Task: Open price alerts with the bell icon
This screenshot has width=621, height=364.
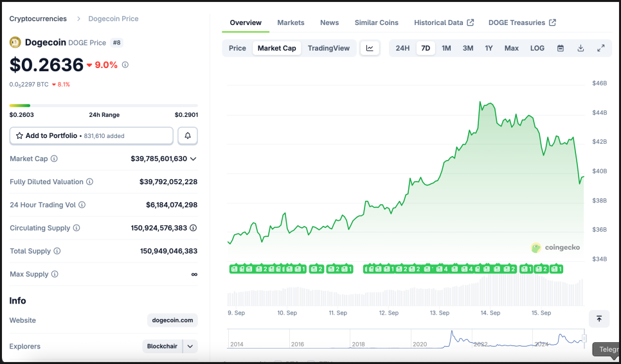Action: tap(188, 135)
